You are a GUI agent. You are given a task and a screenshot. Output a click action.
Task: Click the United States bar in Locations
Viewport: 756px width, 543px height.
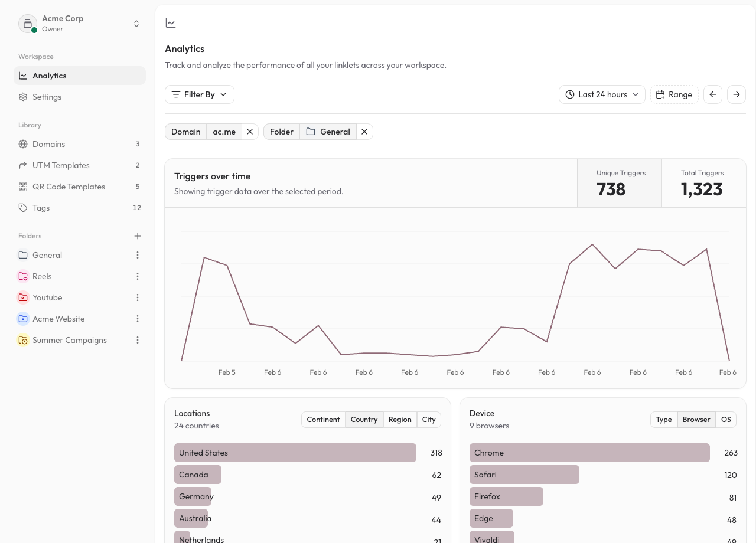[295, 453]
